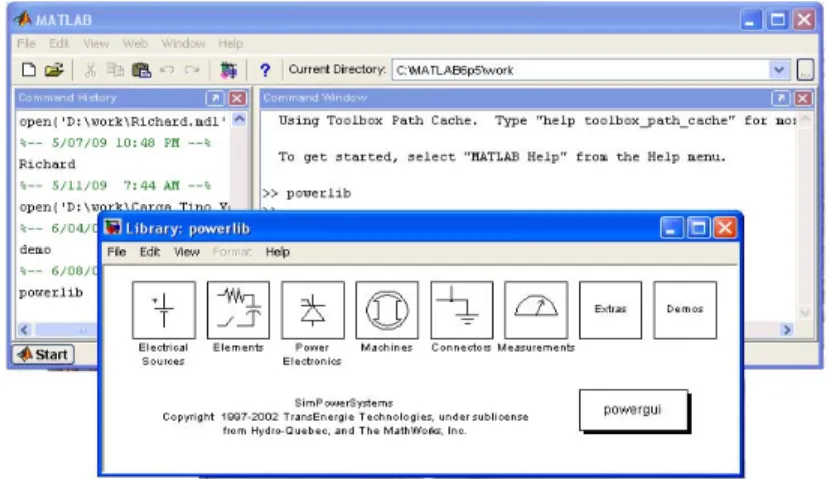Viewport: 828px width, 479px height.
Task: Select open('D:\work\Richard.mdl' history entry
Action: pyautogui.click(x=123, y=122)
